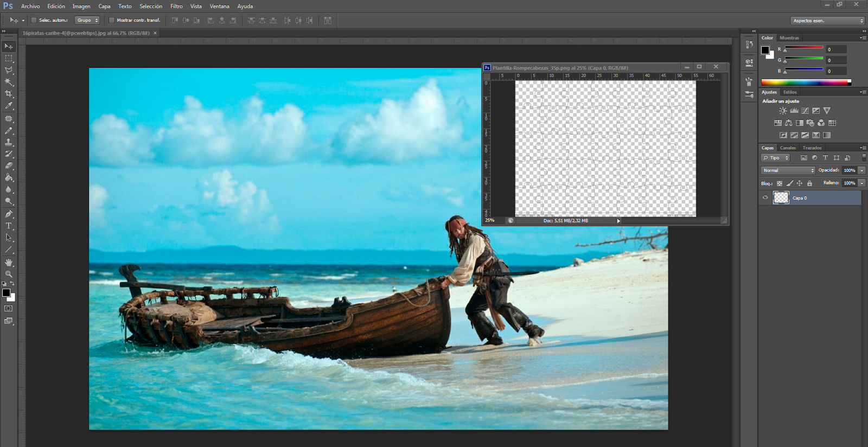868x447 pixels.
Task: Click the red R channel slider
Action: [804, 48]
